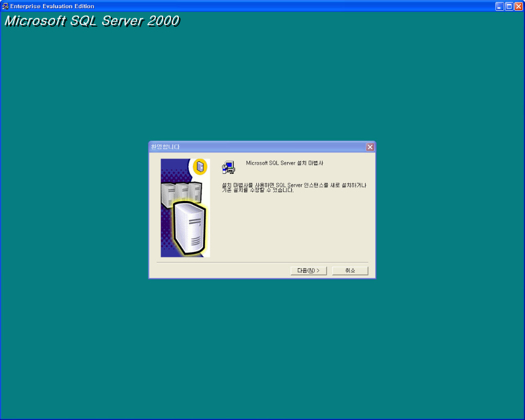Click the Microsoft SQL Server 설치 마법사 heading
Viewport: 525px width, 420px height.
pos(285,163)
